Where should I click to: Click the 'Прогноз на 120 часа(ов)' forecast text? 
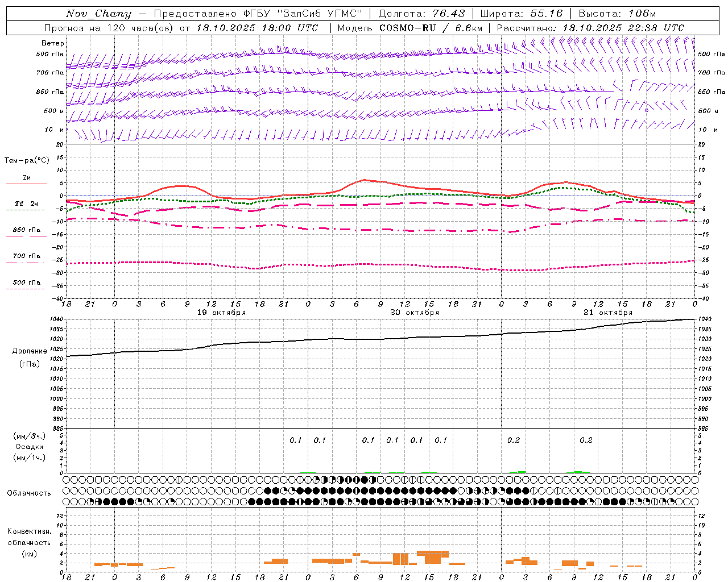click(108, 28)
